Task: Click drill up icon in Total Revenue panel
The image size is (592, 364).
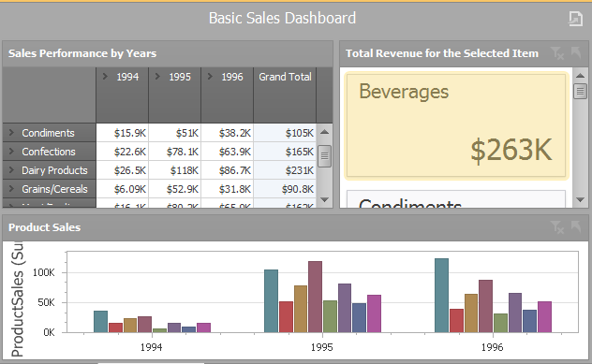Action: click(576, 52)
